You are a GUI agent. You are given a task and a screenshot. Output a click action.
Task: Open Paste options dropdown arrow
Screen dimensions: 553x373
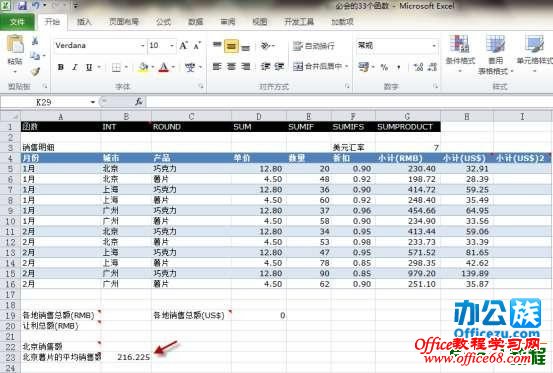click(x=15, y=72)
